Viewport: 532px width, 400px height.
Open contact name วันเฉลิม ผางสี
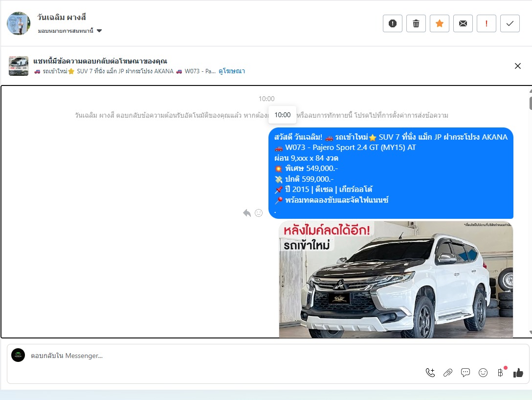pos(62,17)
